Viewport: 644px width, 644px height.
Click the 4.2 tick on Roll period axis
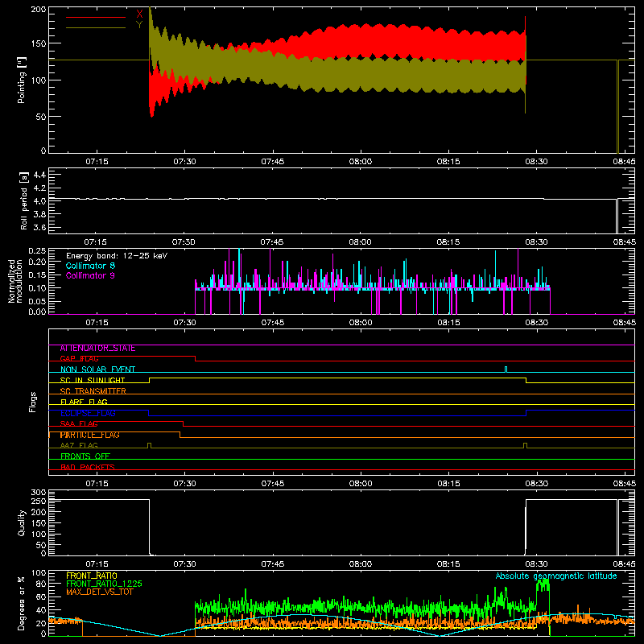click(x=39, y=188)
